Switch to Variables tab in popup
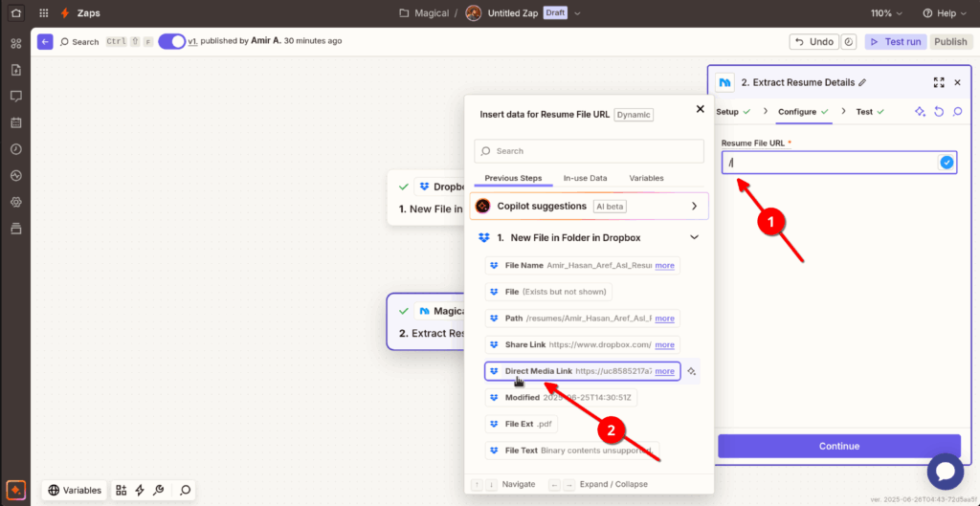 point(646,178)
